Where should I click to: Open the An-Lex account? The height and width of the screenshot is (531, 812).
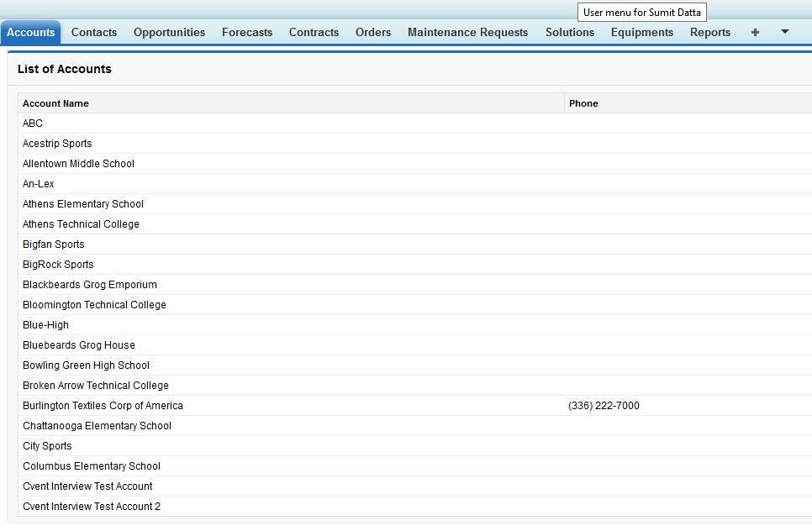coord(39,184)
